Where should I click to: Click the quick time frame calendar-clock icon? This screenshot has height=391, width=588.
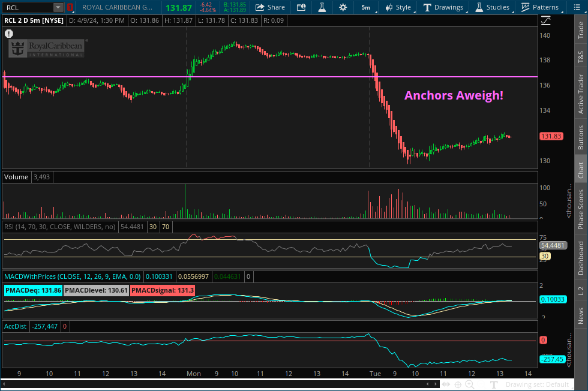pyautogui.click(x=301, y=7)
